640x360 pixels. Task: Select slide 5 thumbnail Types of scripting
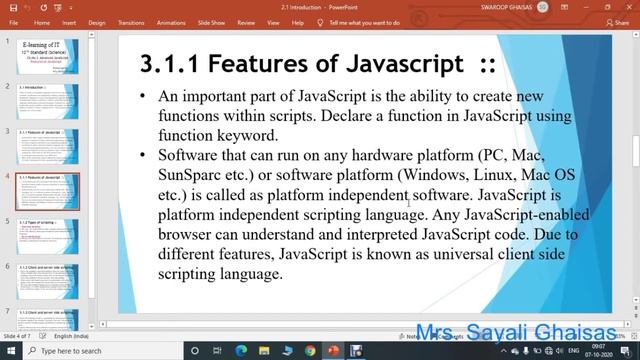(47, 236)
